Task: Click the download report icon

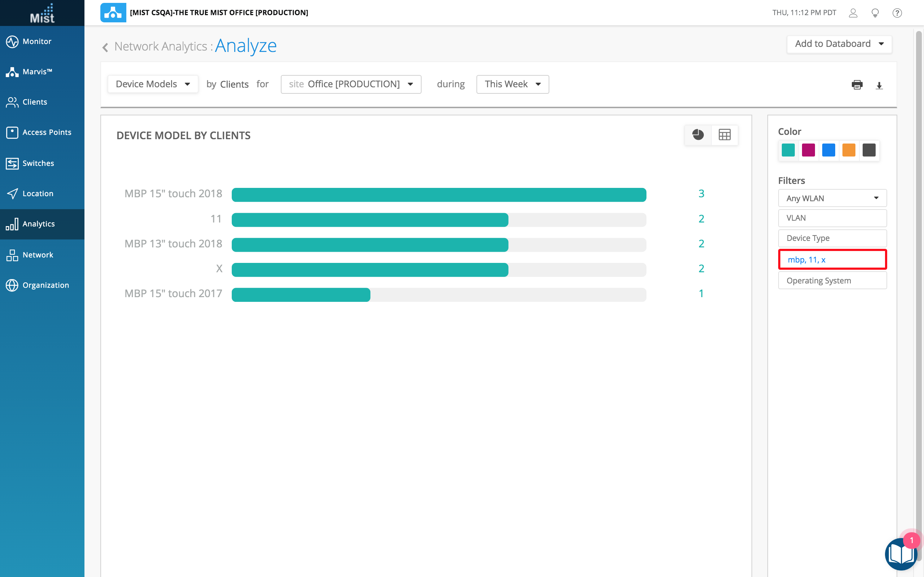Action: pyautogui.click(x=879, y=85)
